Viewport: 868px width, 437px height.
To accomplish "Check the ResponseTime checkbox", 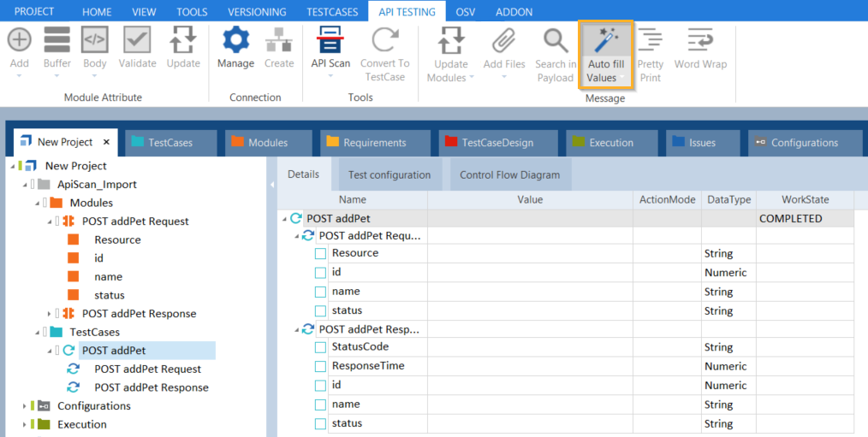I will click(x=321, y=366).
